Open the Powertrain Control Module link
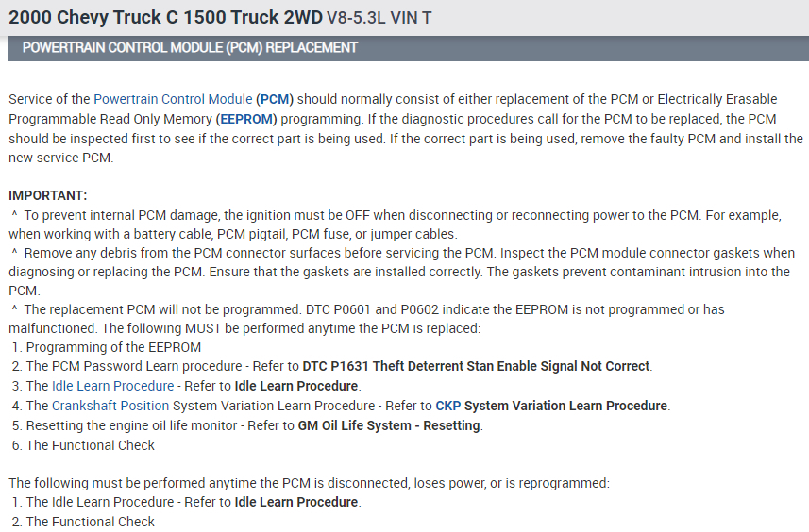Screen dimensions: 809x532 [x=173, y=99]
